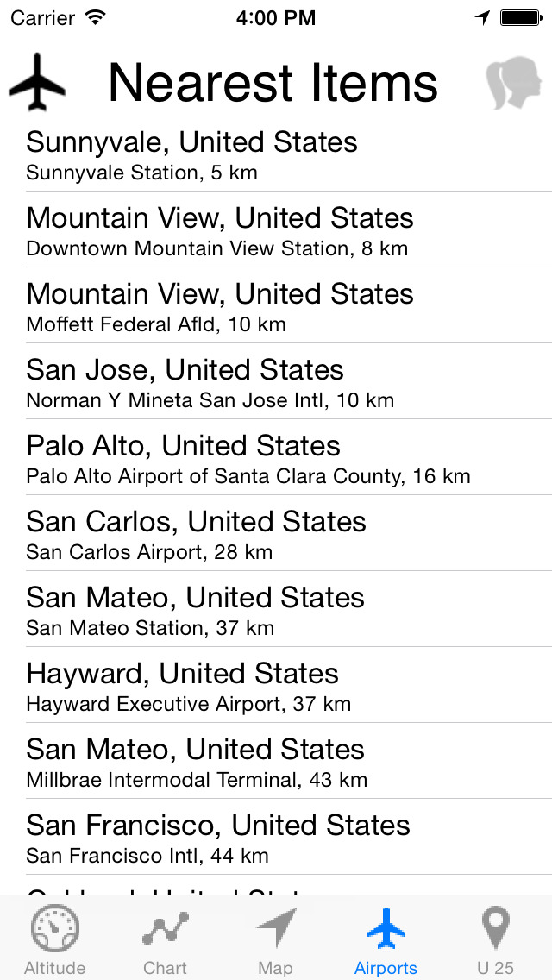Tap the airplane icon in the header
The image size is (552, 980).
coord(37,83)
